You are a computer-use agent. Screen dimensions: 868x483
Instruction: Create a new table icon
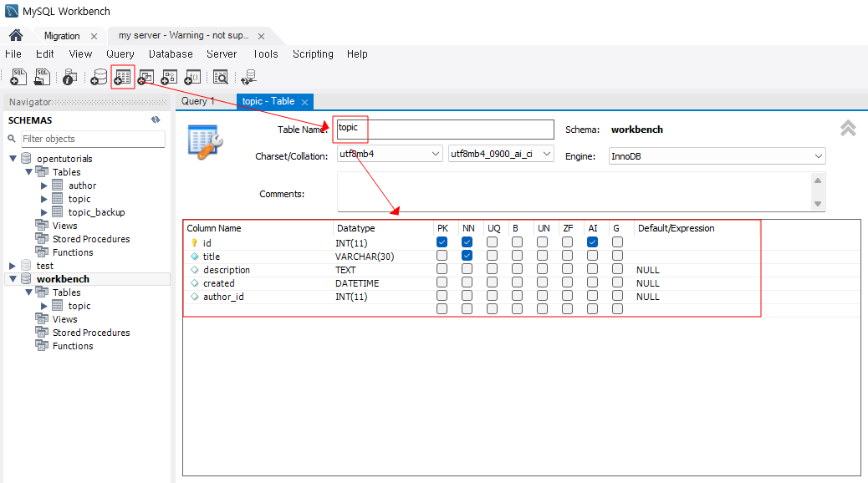122,77
